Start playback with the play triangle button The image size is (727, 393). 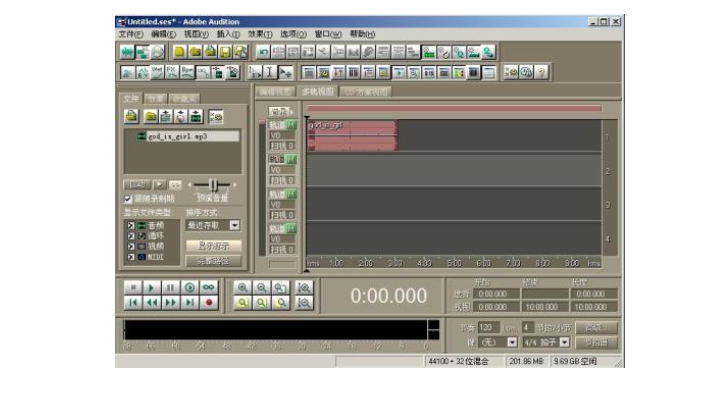152,287
